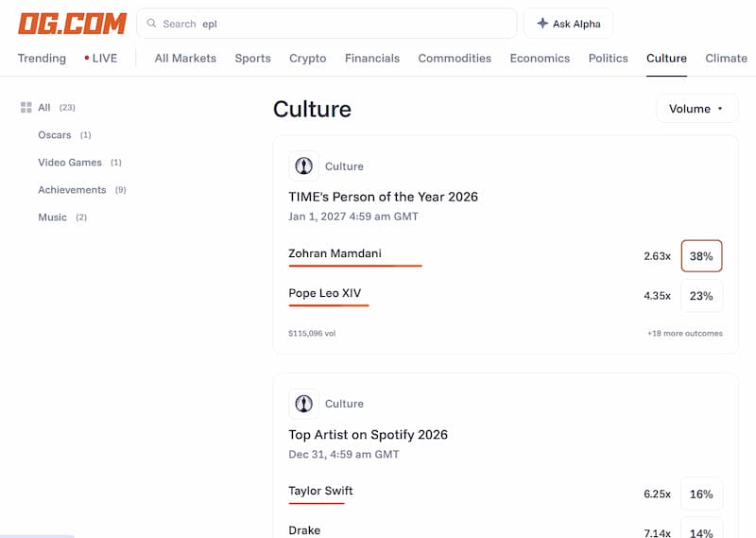The width and height of the screenshot is (756, 538).
Task: Click the 38% button for Zohran Mamdani
Action: point(701,255)
